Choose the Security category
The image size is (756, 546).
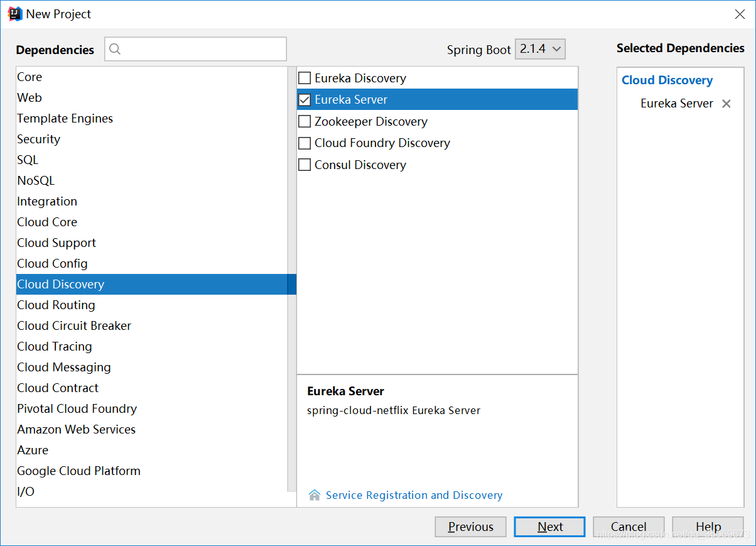152,139
